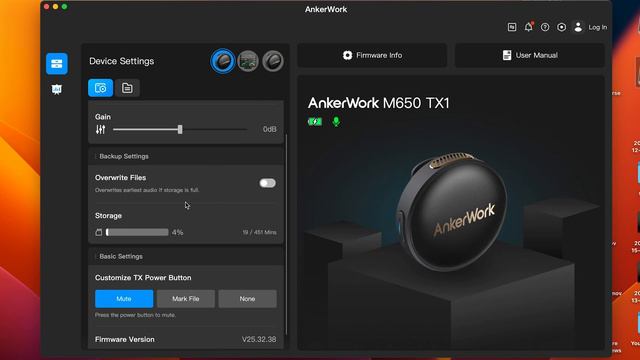Click the Firmware Info gear icon
Viewport: 640px width, 360px height.
(347, 55)
